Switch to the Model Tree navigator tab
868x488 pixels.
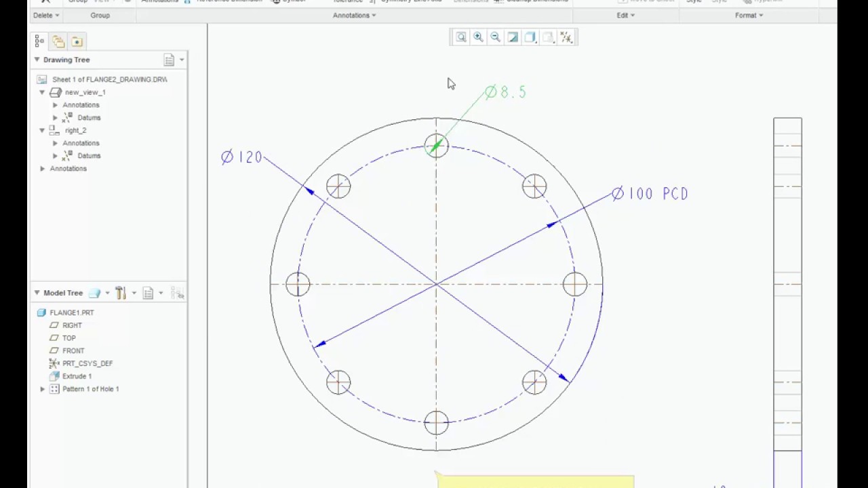coord(40,42)
